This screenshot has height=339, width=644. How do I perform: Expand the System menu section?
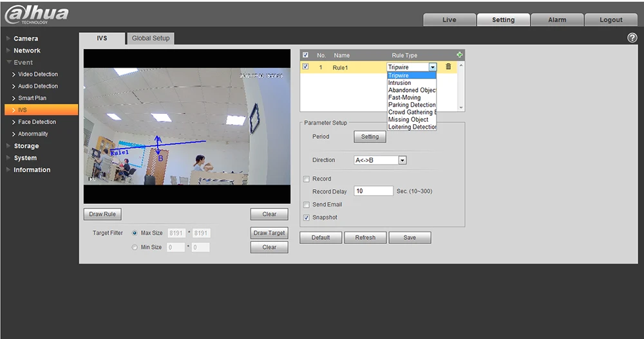tap(25, 158)
